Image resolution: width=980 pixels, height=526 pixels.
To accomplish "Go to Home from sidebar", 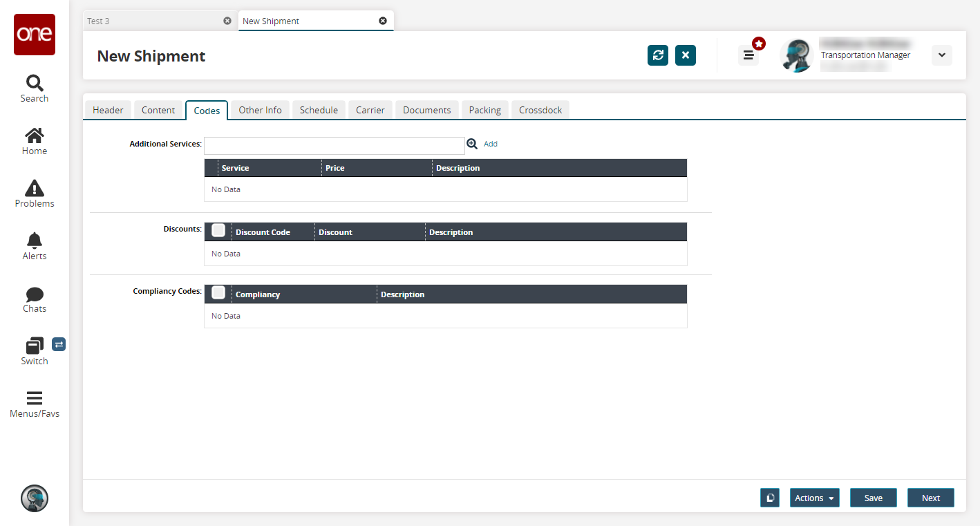I will pos(35,141).
